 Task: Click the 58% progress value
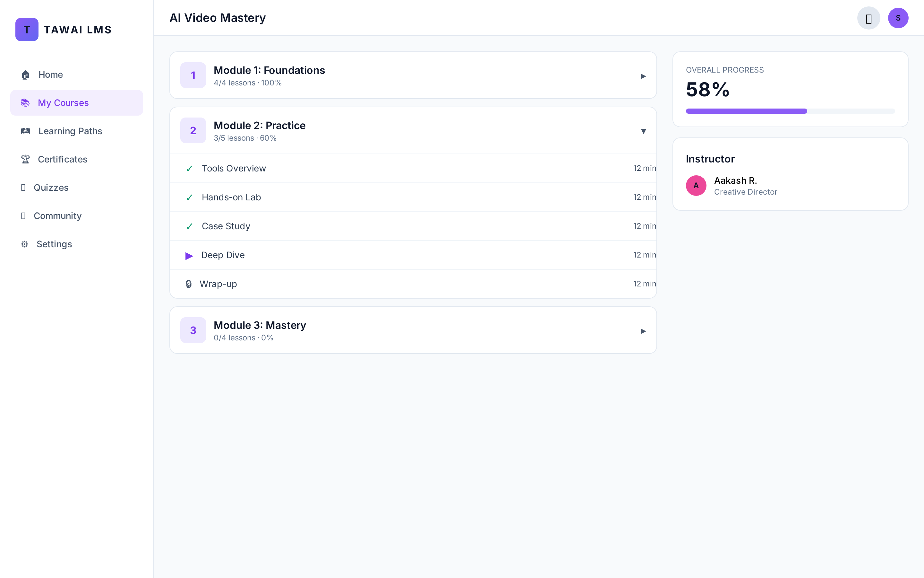[x=707, y=90]
